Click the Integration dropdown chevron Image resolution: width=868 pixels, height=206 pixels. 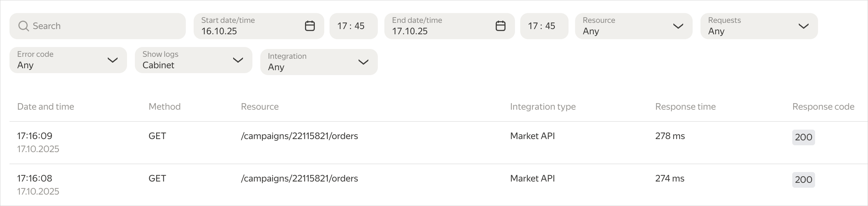pyautogui.click(x=363, y=62)
